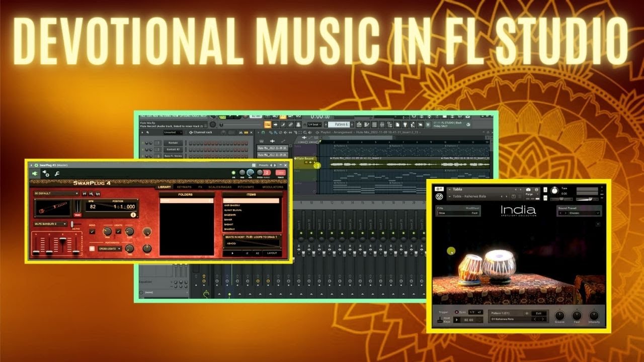This screenshot has height=362, width=644.
Task: Toggle the Mono checkbox in SwarPlug
Action: click(92, 231)
